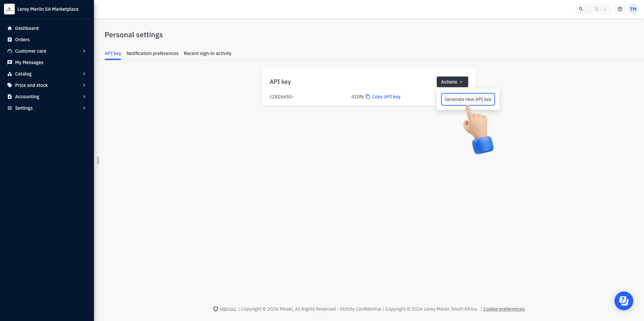This screenshot has width=644, height=321.
Task: Click the API key value c2826650-
Action: [x=281, y=97]
